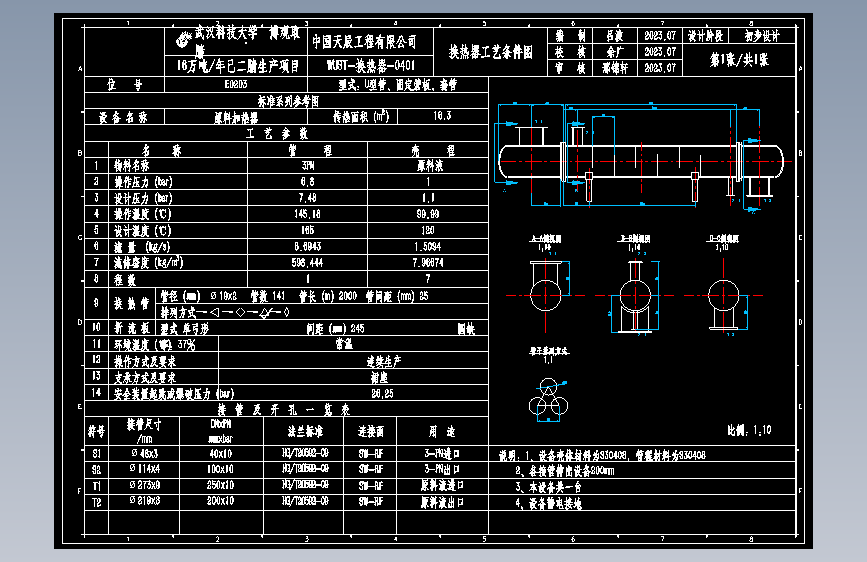Select nozzle T1 size Ø 273x9
Image resolution: width=867 pixels, height=562 pixels.
pyautogui.click(x=144, y=485)
